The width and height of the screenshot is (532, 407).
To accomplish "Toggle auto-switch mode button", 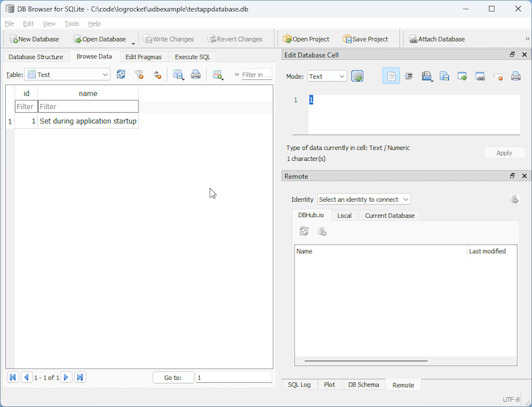I will (x=357, y=76).
